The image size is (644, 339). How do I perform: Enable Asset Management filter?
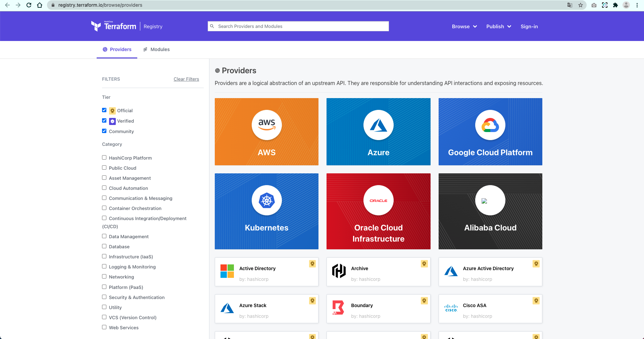tap(104, 178)
